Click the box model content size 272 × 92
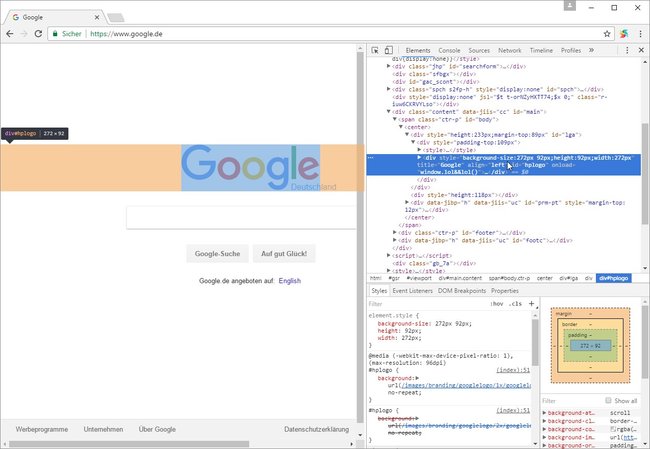 (590, 346)
